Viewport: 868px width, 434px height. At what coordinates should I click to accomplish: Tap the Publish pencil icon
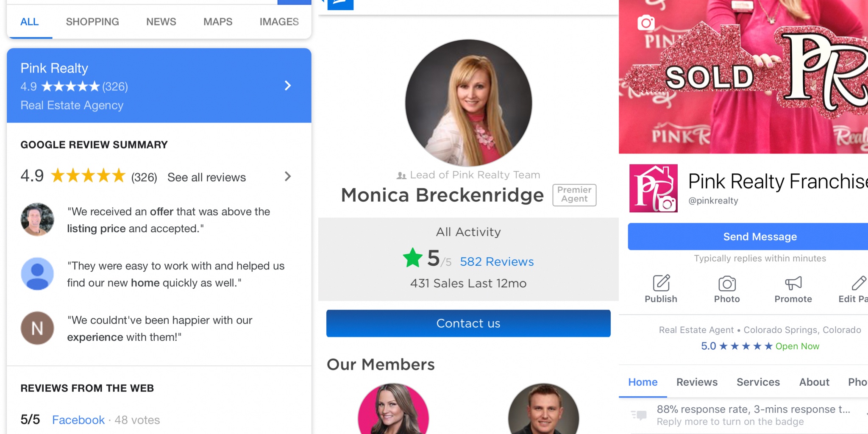click(x=661, y=283)
